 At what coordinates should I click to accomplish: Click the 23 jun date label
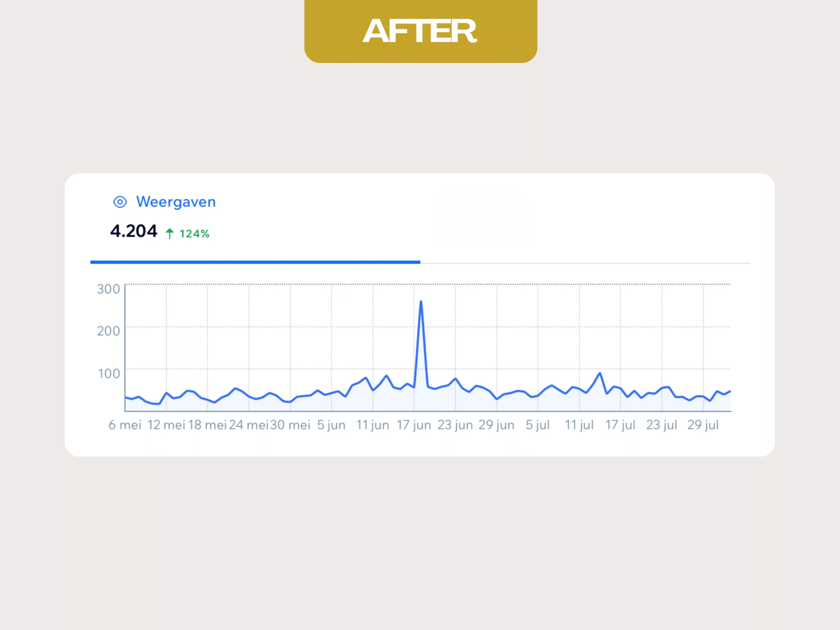(x=455, y=425)
